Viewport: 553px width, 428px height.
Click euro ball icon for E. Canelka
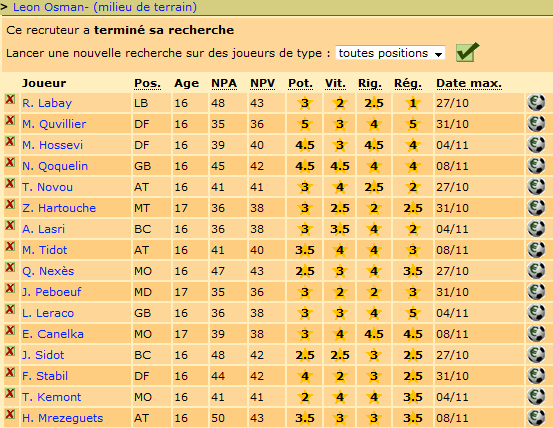[536, 333]
